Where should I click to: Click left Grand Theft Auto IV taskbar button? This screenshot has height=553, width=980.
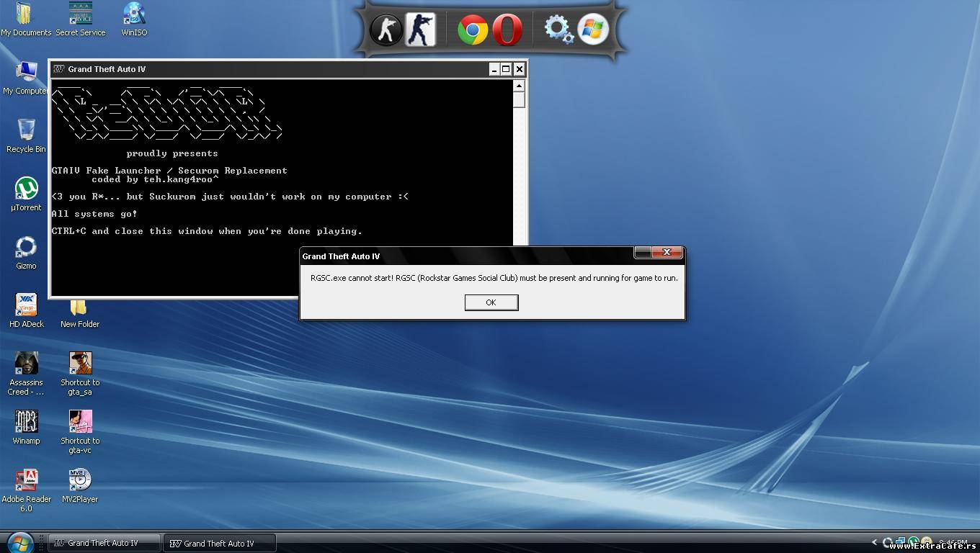(x=104, y=543)
